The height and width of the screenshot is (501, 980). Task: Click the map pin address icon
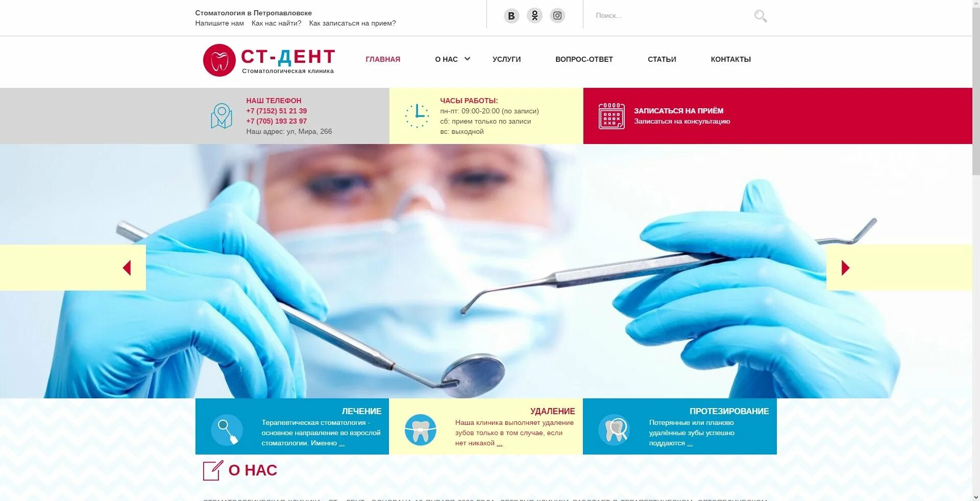tap(222, 116)
